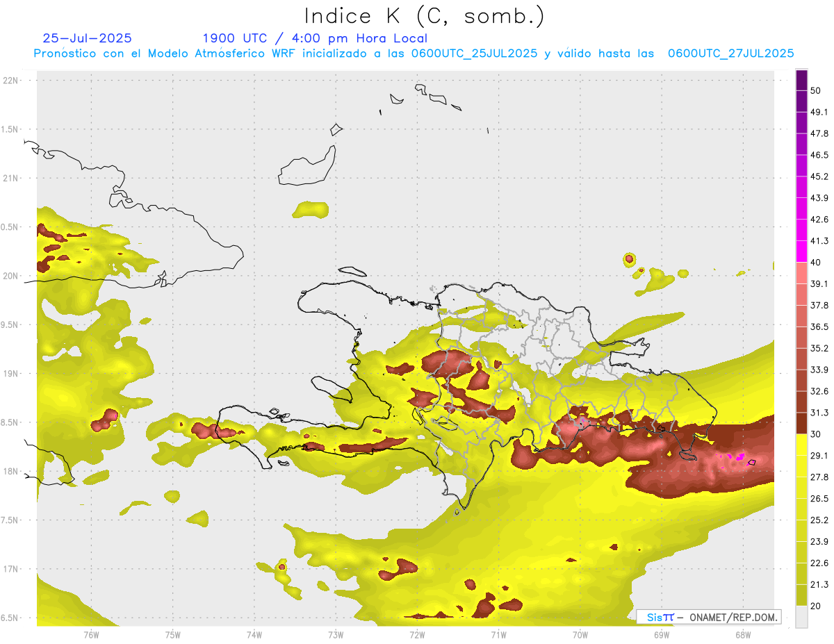Click the 'SisTT - ONAMET/REP.DOM.' credit box
The image size is (834, 644).
[x=708, y=617]
